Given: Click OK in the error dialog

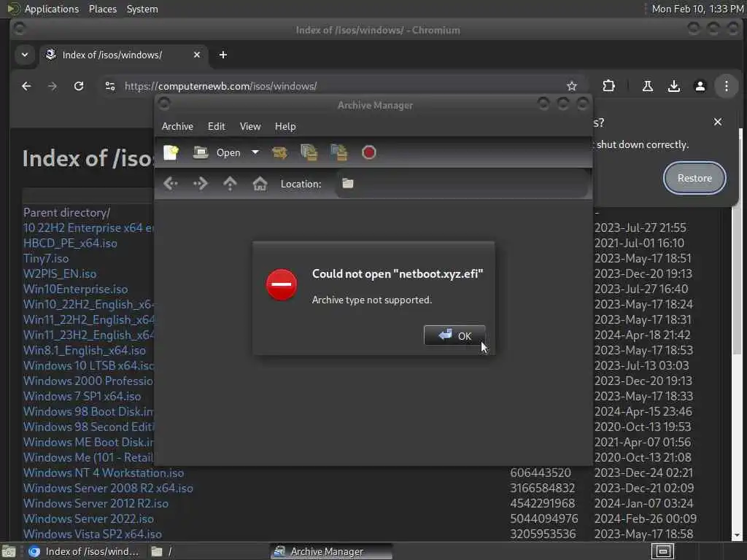Looking at the screenshot, I should coord(454,335).
